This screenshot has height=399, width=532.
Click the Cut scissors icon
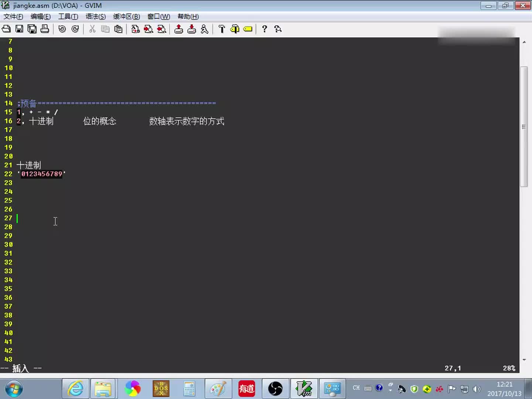pyautogui.click(x=92, y=29)
